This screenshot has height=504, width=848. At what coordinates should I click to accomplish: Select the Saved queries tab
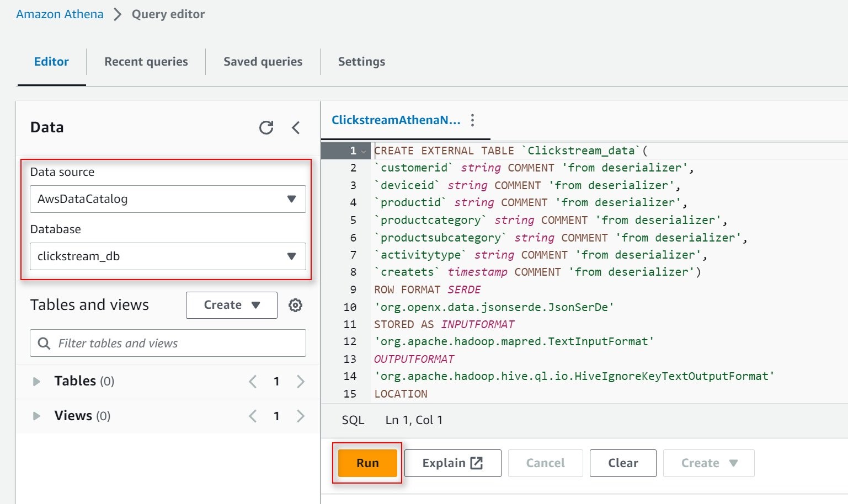[263, 62]
